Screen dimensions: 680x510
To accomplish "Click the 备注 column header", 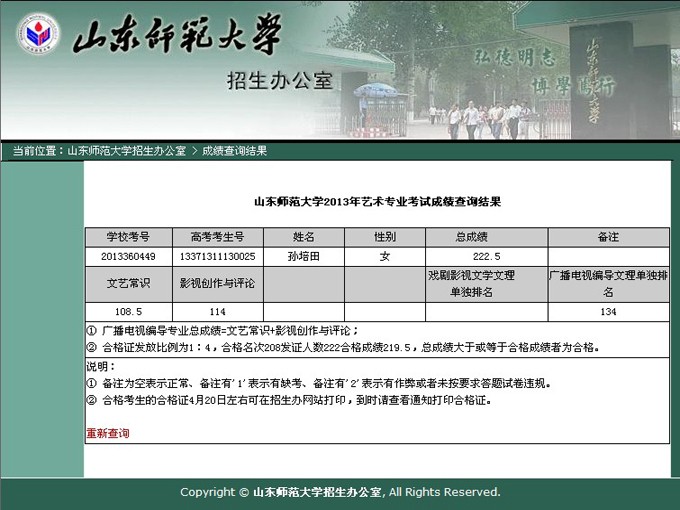I will click(608, 237).
